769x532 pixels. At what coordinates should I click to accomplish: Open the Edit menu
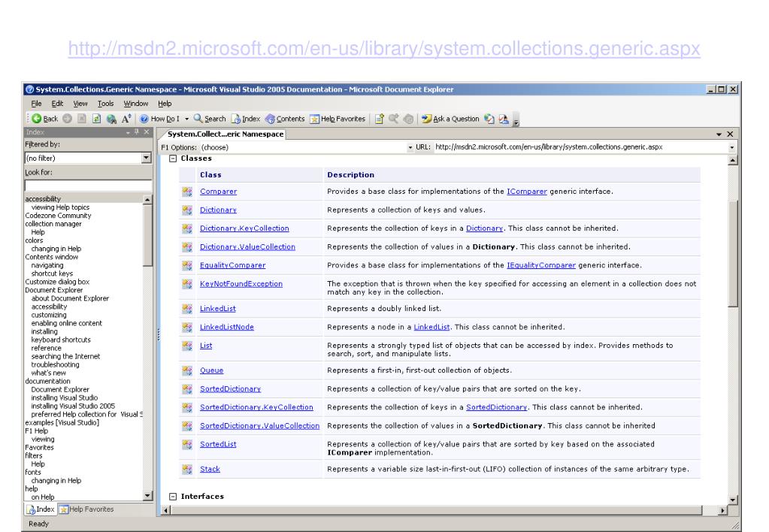click(57, 104)
